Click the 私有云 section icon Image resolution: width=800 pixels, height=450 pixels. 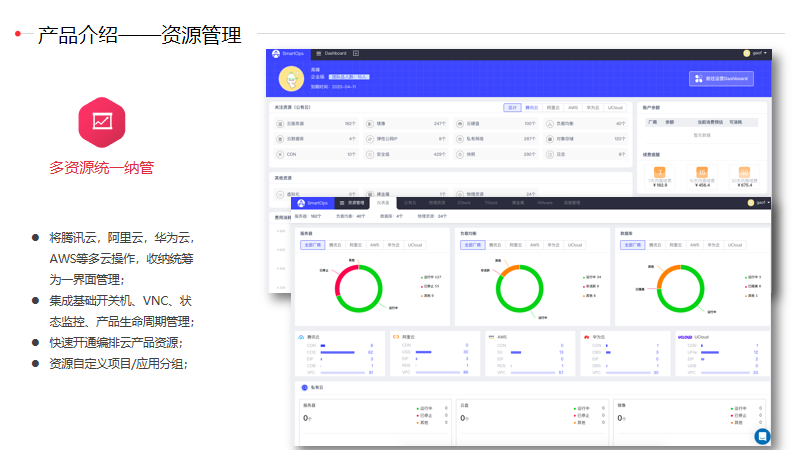[x=305, y=388]
